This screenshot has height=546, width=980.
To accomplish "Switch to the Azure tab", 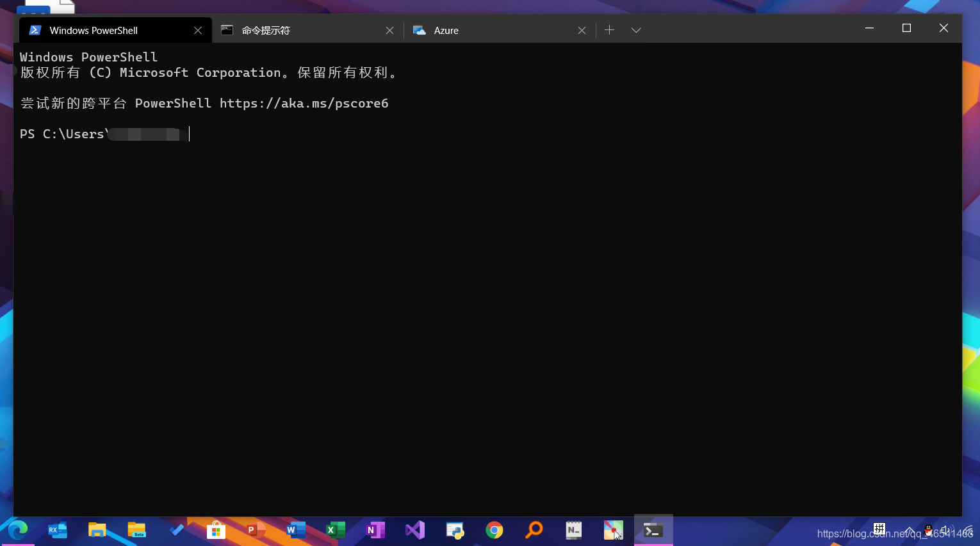I will (x=500, y=30).
